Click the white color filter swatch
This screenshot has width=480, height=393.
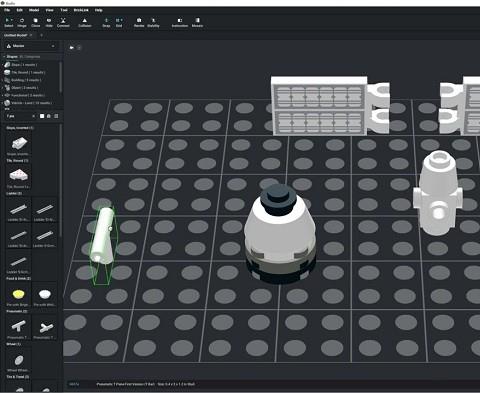point(42,116)
